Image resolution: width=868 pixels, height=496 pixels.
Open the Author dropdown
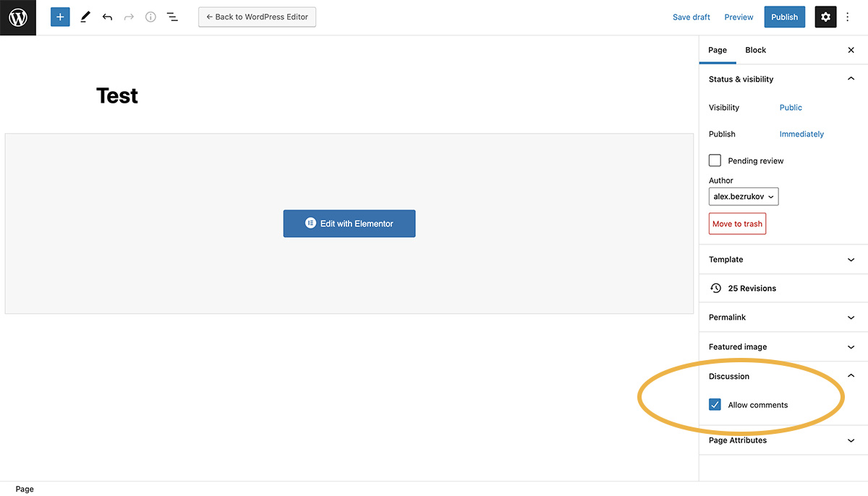click(x=744, y=196)
